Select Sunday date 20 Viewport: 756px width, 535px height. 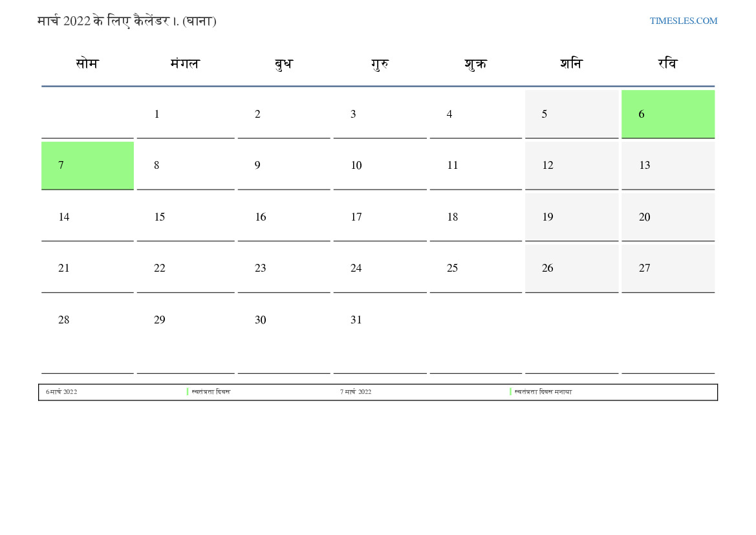(x=668, y=217)
